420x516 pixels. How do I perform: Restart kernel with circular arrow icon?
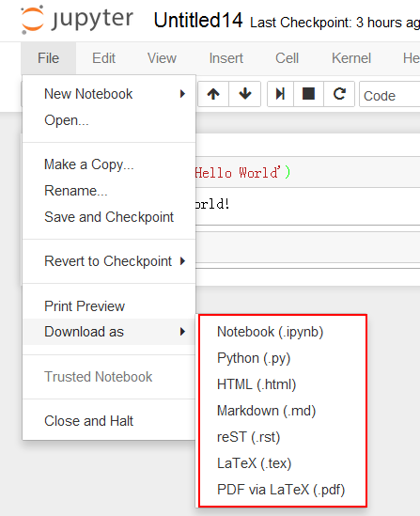click(339, 94)
